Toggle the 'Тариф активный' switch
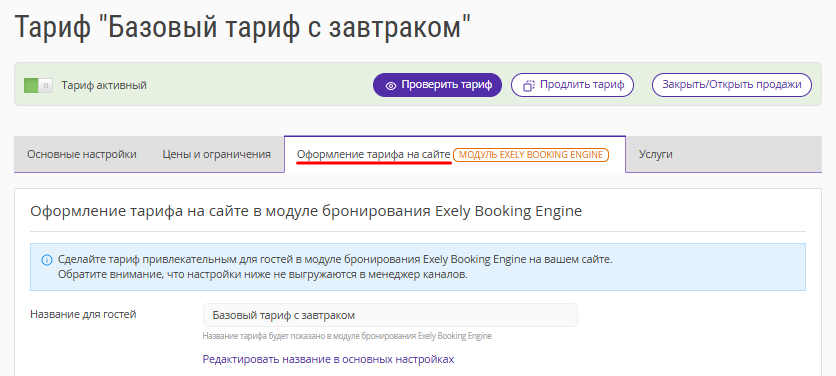The image size is (836, 376). pos(38,85)
